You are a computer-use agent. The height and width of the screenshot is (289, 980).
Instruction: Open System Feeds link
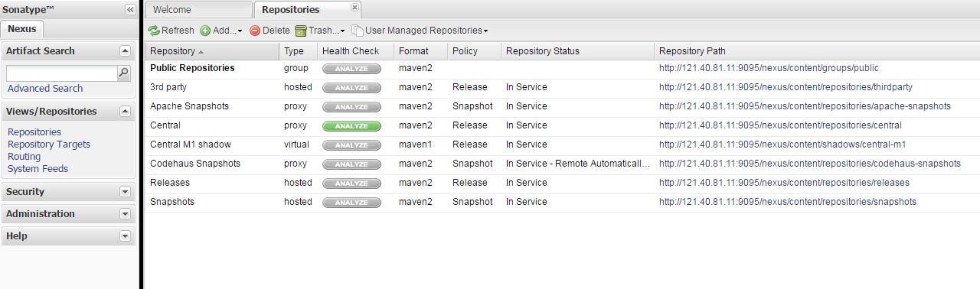(x=38, y=169)
